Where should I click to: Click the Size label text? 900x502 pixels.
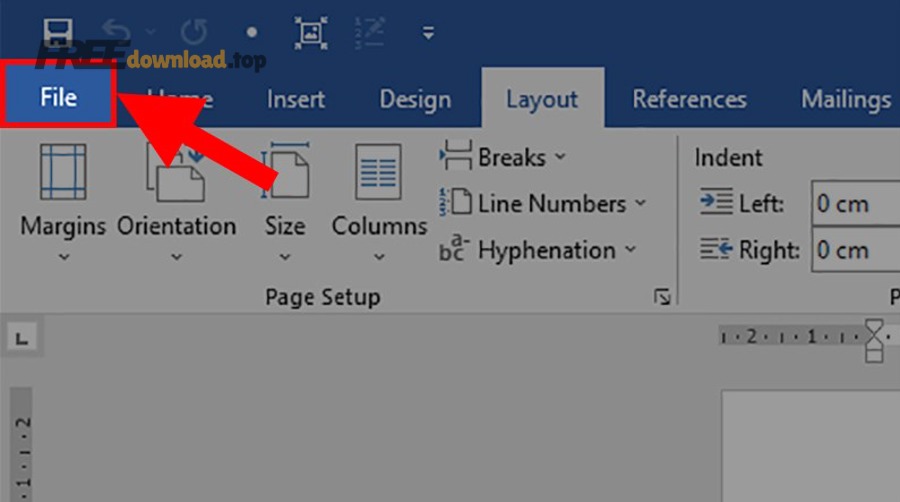[x=285, y=226]
